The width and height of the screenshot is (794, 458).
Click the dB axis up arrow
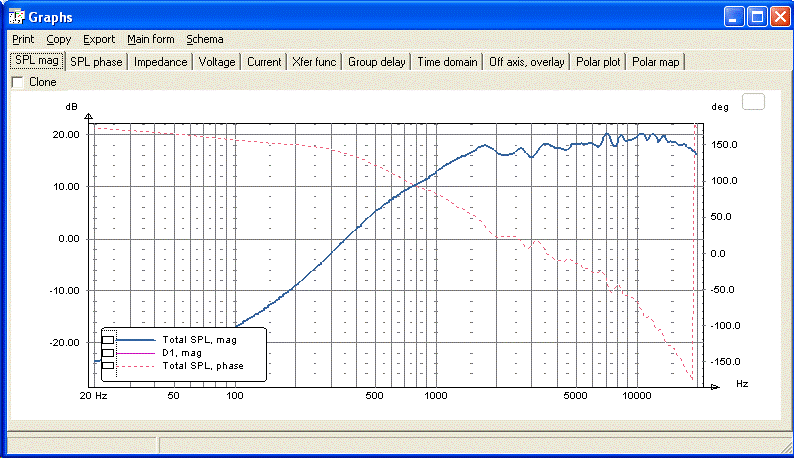pyautogui.click(x=89, y=117)
